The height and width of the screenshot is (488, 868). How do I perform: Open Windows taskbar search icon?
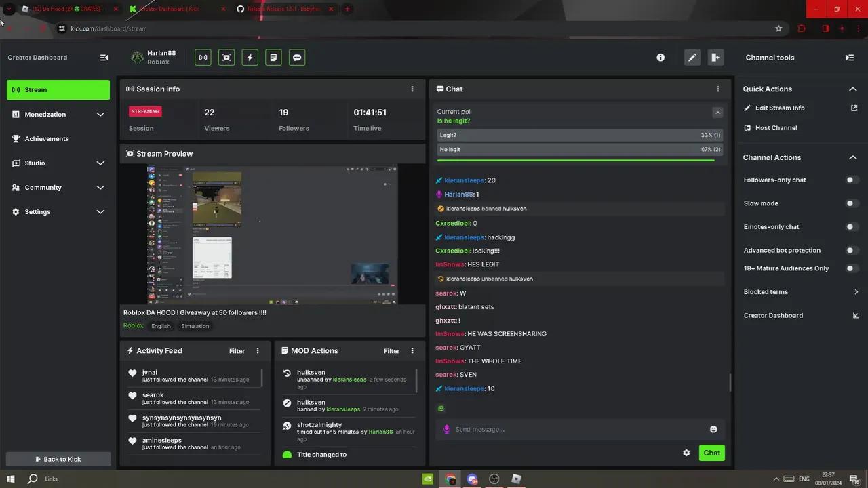[33, 479]
